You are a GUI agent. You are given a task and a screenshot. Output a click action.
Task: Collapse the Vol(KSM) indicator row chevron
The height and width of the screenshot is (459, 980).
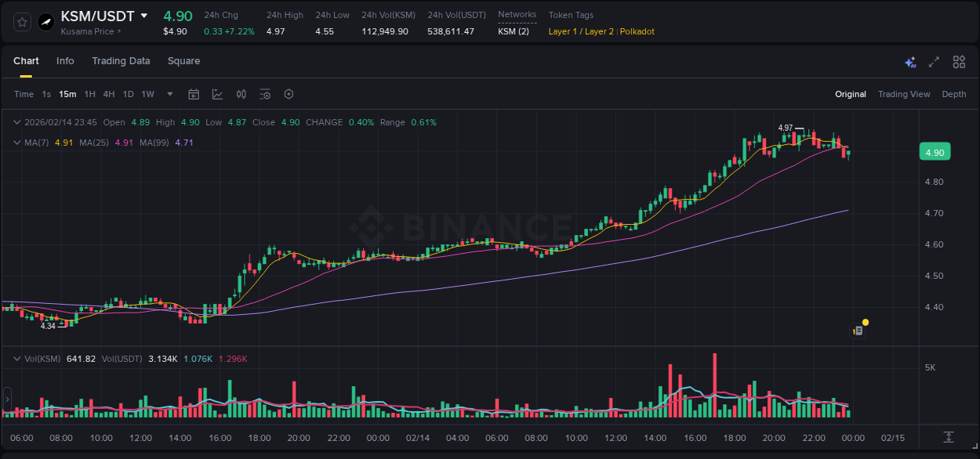click(17, 358)
